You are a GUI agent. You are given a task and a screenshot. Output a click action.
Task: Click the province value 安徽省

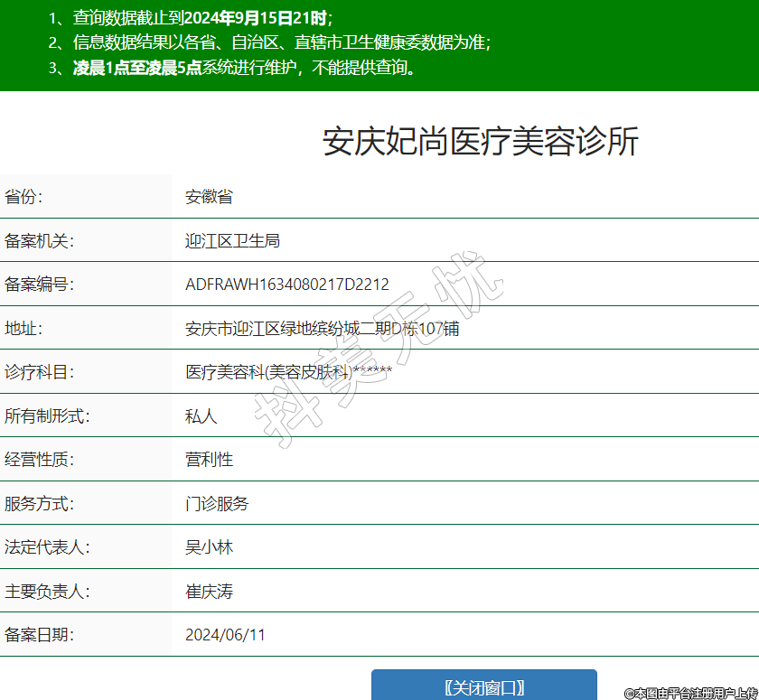(209, 197)
